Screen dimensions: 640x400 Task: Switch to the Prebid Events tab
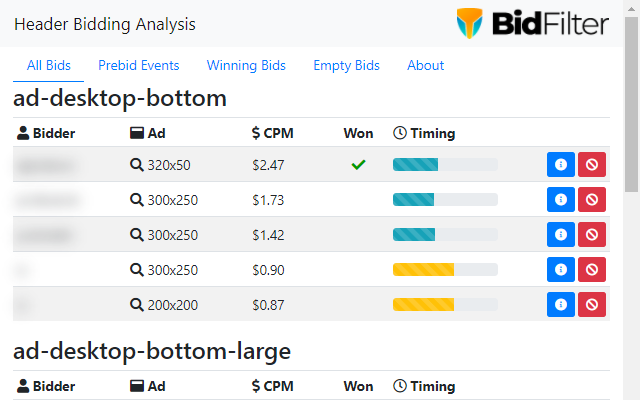(139, 65)
